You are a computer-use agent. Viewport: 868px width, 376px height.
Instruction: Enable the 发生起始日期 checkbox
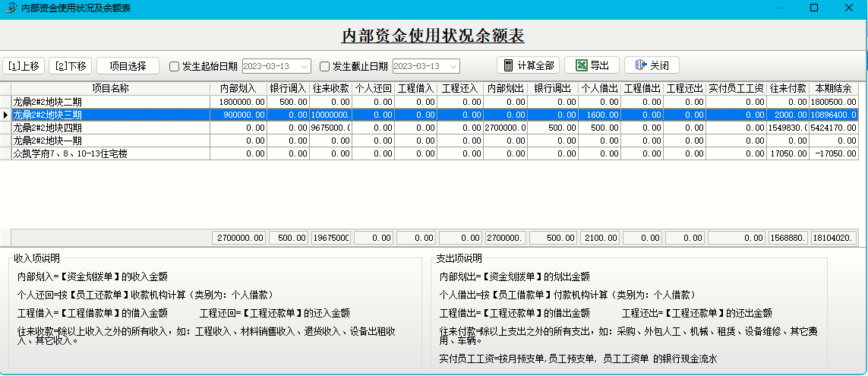tap(174, 66)
